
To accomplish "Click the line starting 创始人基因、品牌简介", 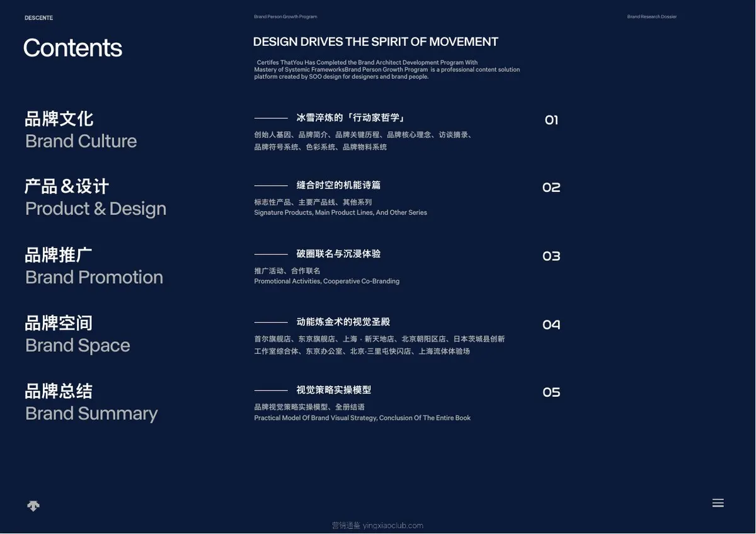I will pos(364,135).
